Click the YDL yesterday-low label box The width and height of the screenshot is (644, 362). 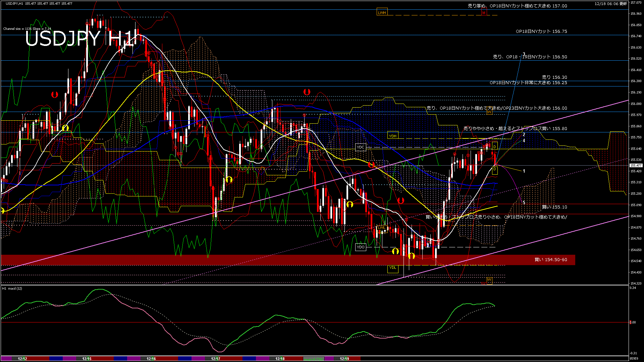click(x=393, y=268)
